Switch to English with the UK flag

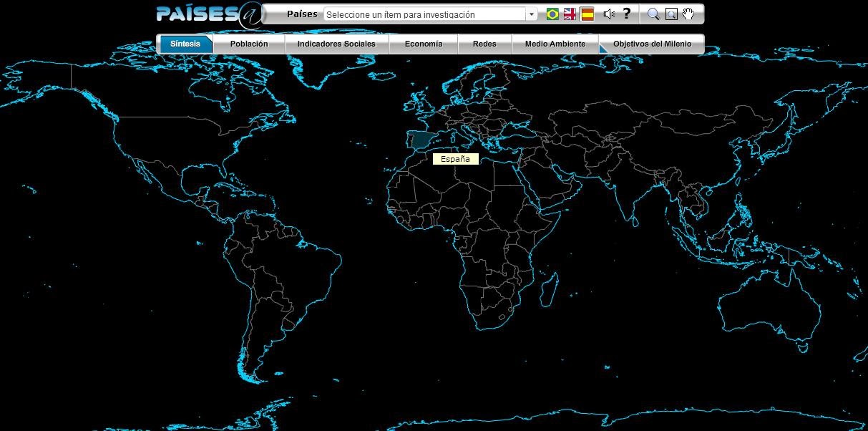point(569,13)
